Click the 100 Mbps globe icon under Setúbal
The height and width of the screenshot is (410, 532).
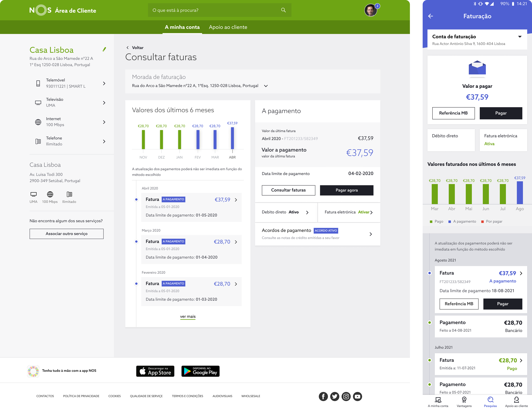(x=50, y=194)
